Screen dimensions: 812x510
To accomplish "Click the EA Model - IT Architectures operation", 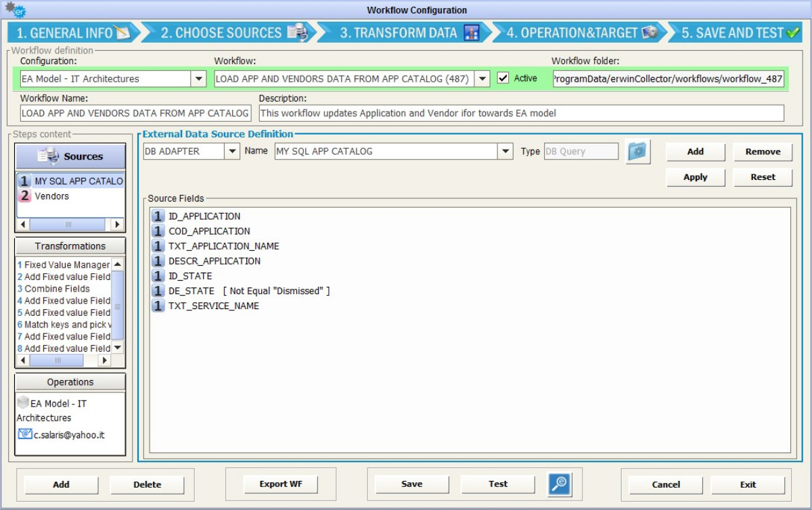I will point(53,411).
